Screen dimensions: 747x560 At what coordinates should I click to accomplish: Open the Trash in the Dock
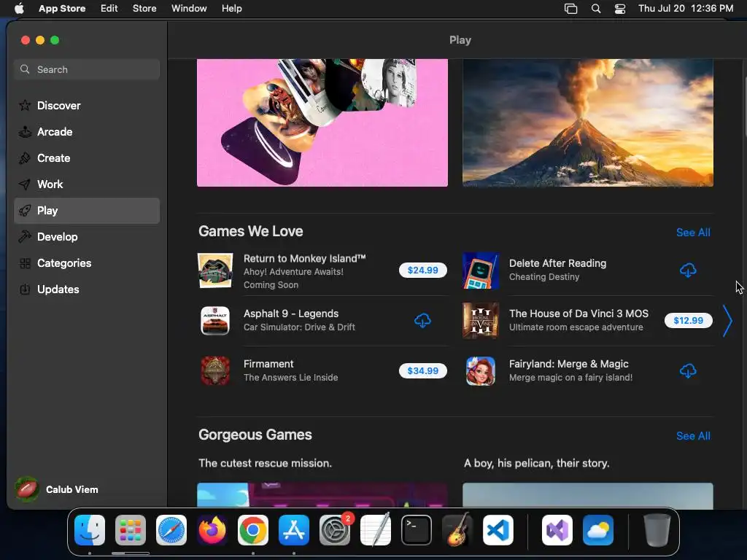(657, 530)
